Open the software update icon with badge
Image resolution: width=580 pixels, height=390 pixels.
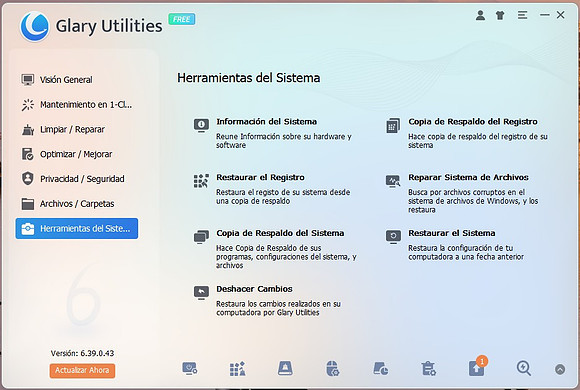tap(477, 367)
